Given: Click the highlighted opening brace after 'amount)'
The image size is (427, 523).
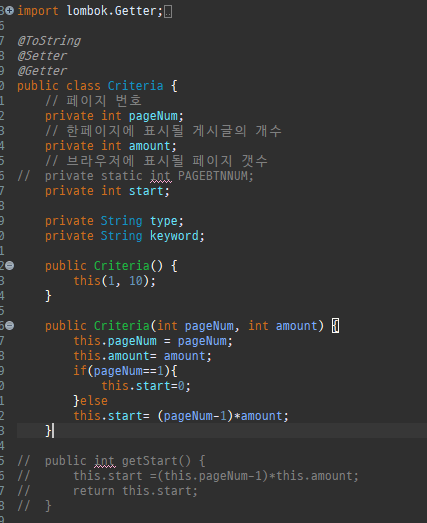Looking at the screenshot, I should pyautogui.click(x=335, y=326).
